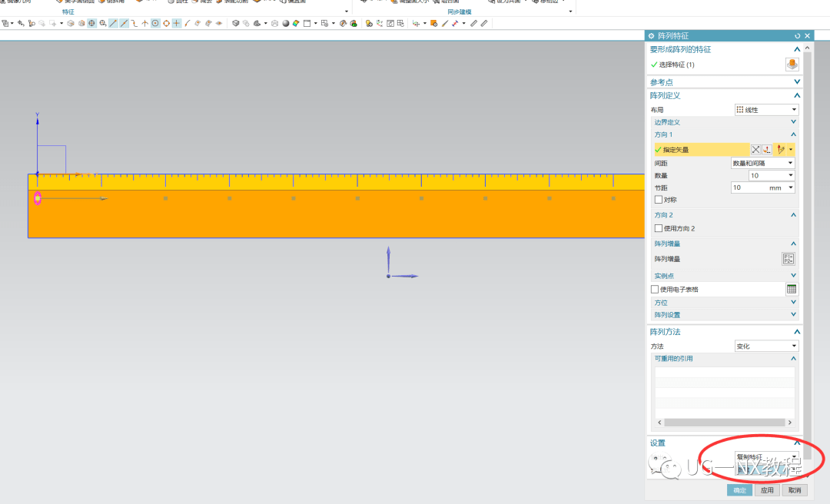Click the 节距 pitch value field
The image size is (830, 504).
(x=759, y=187)
